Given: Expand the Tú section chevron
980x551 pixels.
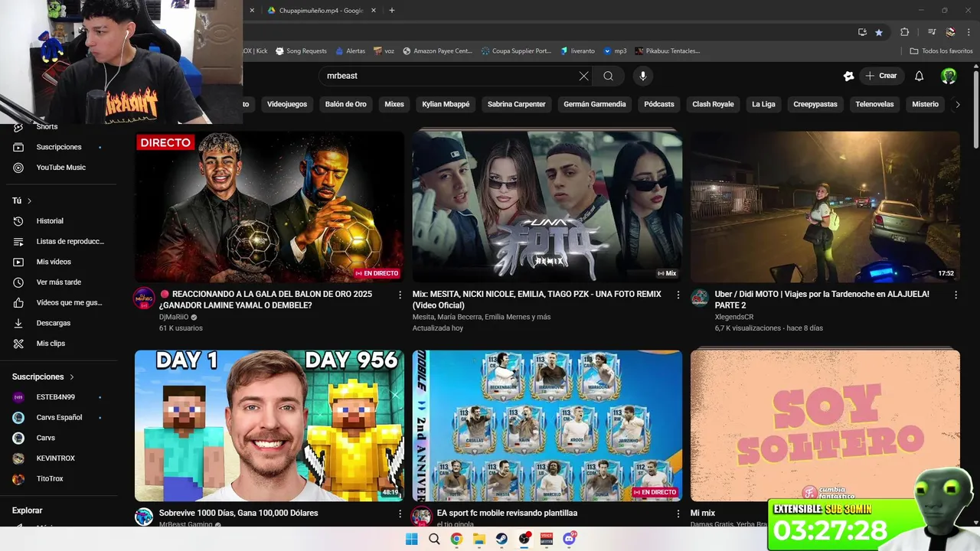Looking at the screenshot, I should coord(29,201).
